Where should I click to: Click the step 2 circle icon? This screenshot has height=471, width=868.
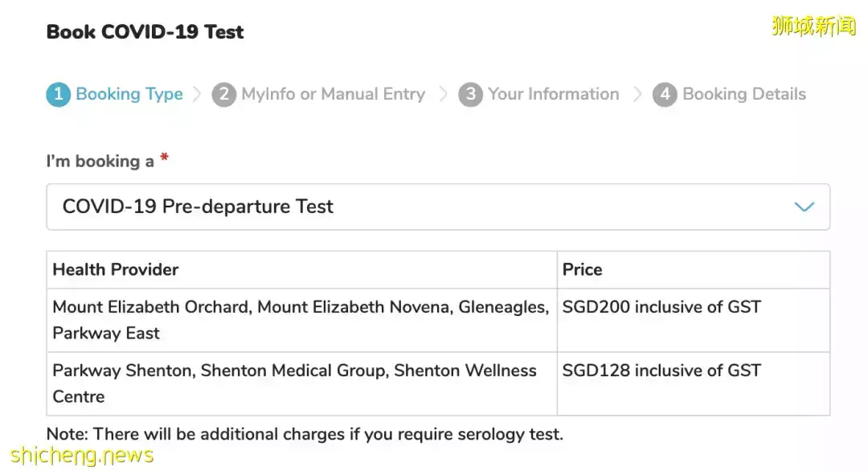coord(223,95)
